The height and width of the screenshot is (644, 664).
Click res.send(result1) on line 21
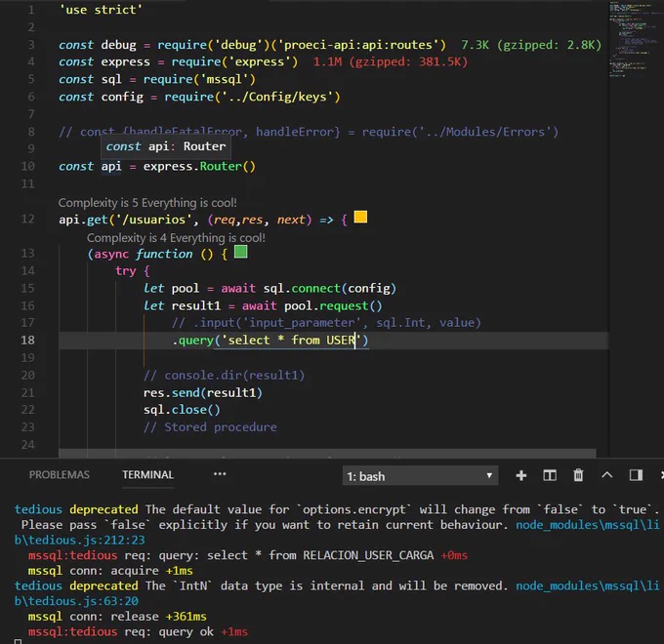coord(202,392)
